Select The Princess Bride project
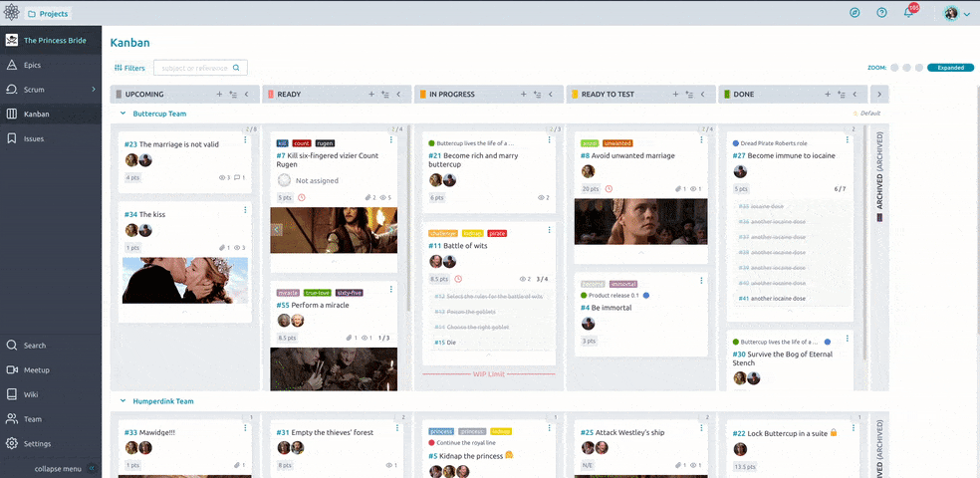The height and width of the screenshot is (478, 980). 51,41
